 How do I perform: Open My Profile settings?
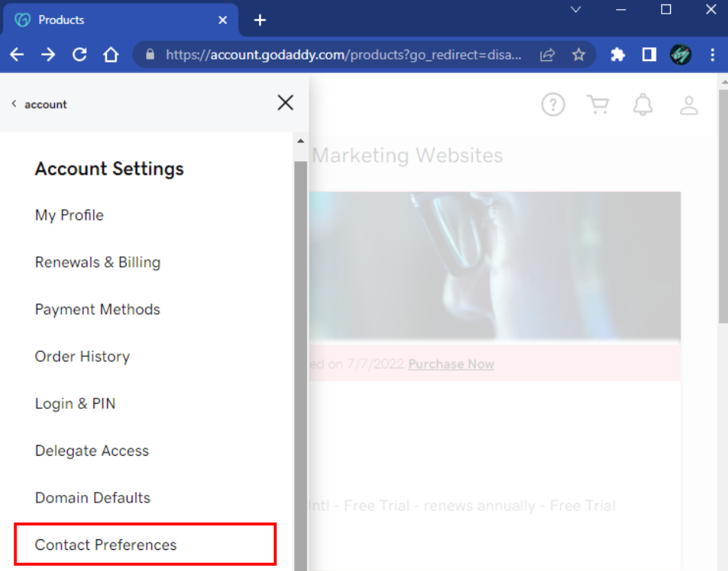70,215
